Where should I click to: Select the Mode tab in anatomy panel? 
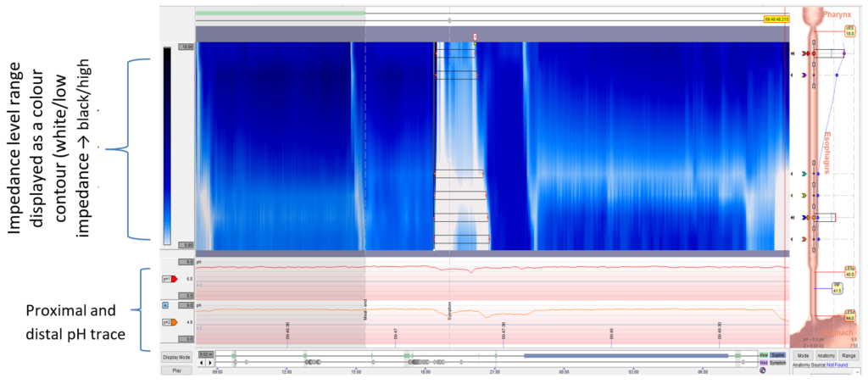click(802, 354)
